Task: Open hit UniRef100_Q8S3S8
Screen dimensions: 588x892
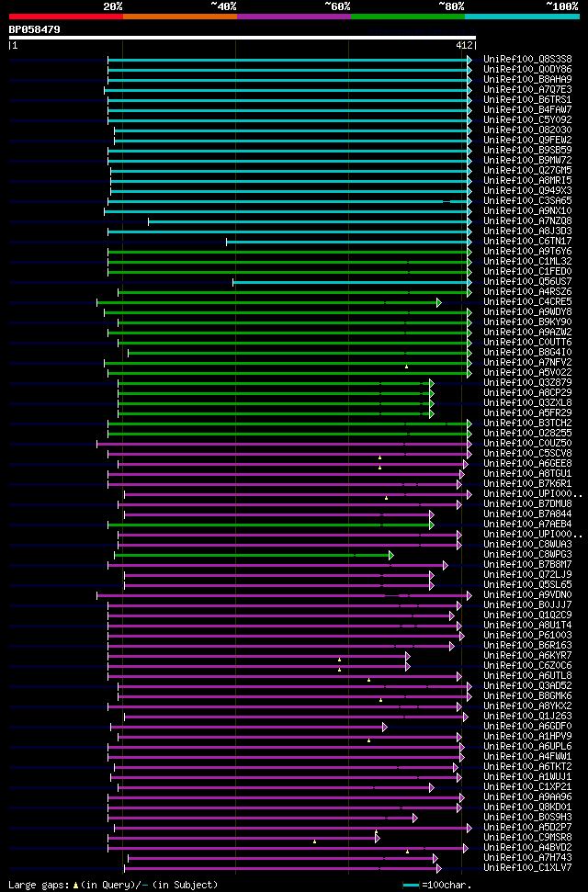Action: click(x=527, y=59)
